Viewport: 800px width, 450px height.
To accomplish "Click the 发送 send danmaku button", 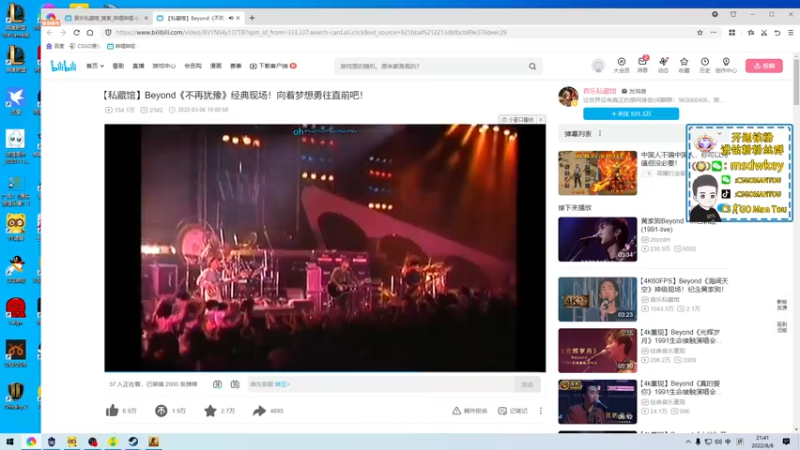I will click(x=527, y=384).
